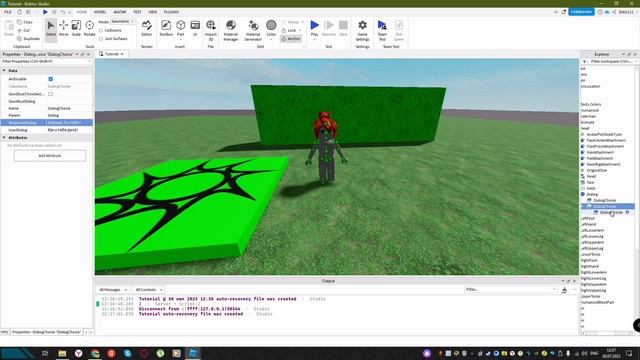Image resolution: width=640 pixels, height=360 pixels.
Task: Click Duplicate in Clipboard group
Action: pos(29,39)
